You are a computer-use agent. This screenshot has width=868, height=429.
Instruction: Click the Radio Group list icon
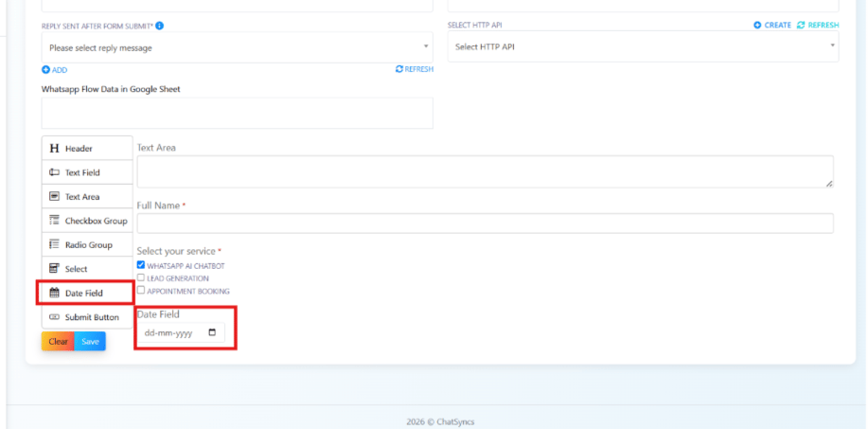point(54,244)
